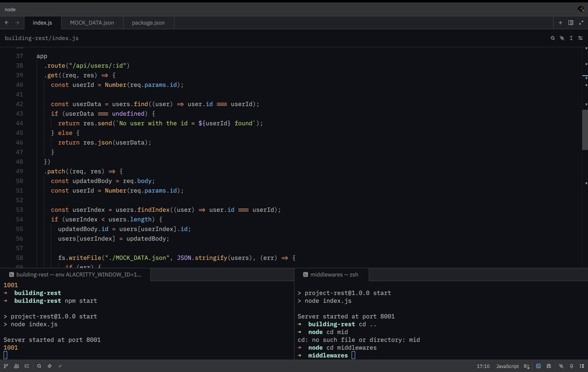This screenshot has width=588, height=372.
Task: Click 'findIndex' on line 53
Action: click(153, 210)
